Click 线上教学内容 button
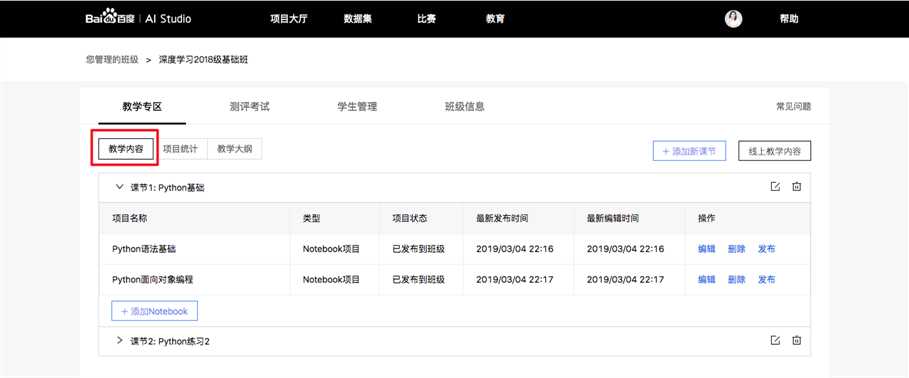The image size is (909, 378). click(775, 151)
